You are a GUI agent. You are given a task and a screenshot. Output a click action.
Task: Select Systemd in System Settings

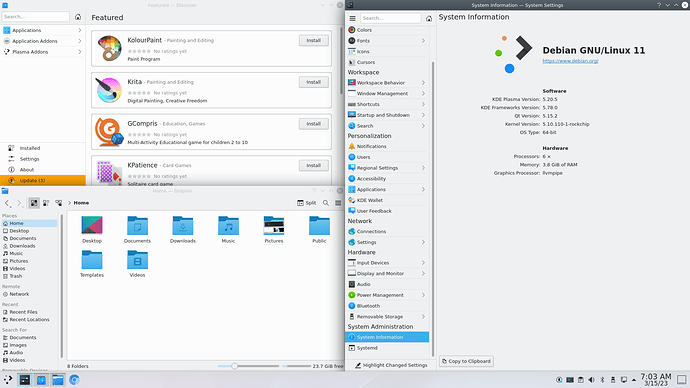click(387, 348)
